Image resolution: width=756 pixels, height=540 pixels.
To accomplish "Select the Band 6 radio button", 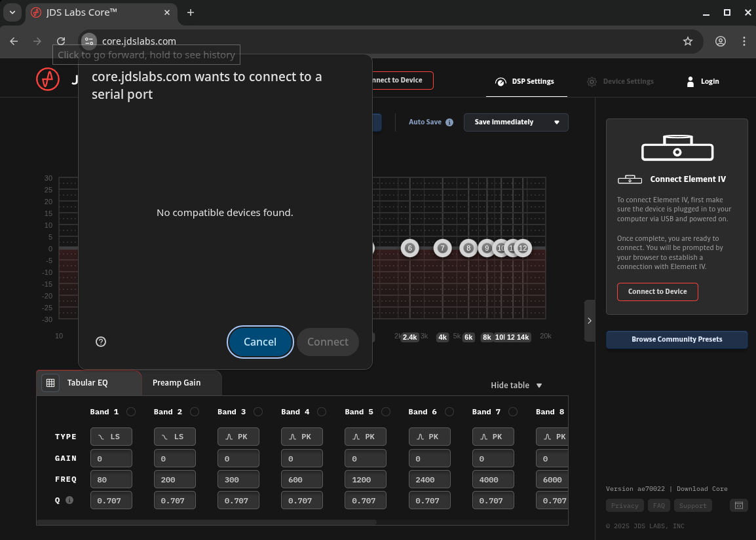I will (x=449, y=412).
